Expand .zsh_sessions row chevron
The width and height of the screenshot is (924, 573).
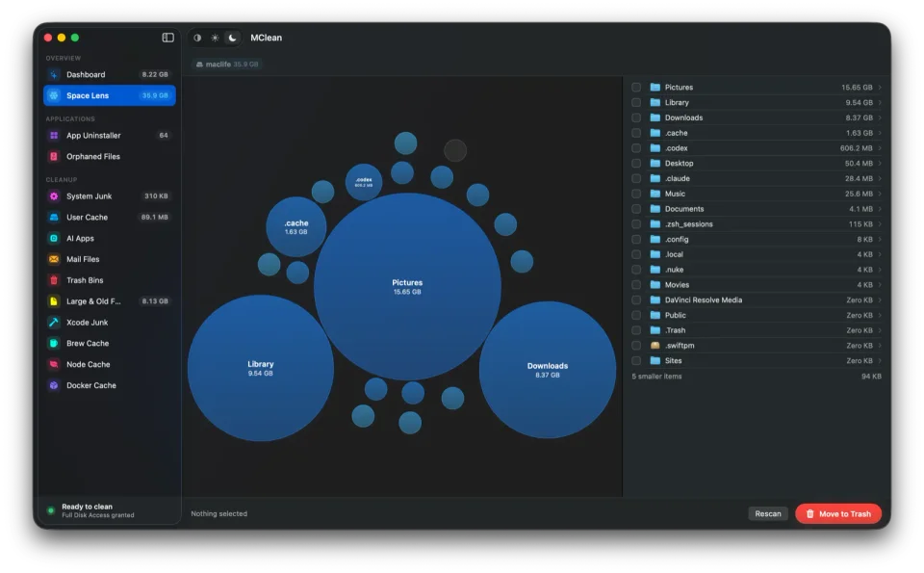880,224
